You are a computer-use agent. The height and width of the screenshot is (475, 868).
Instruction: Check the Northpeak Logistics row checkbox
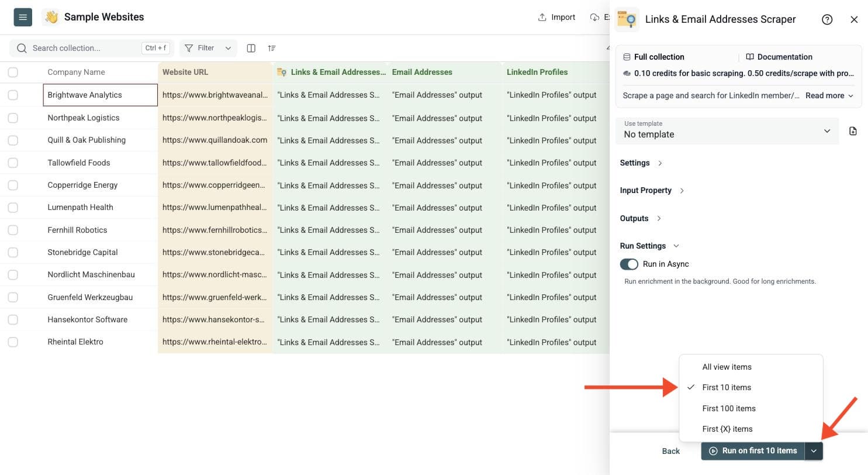[13, 118]
